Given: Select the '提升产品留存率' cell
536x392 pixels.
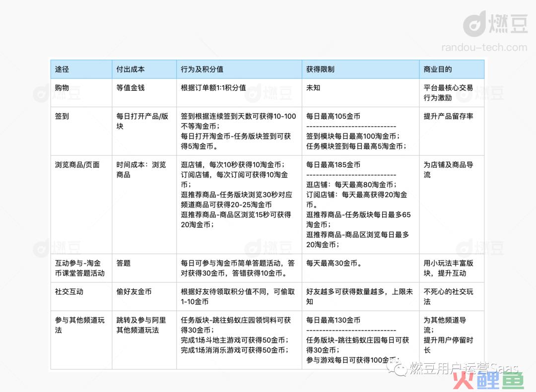Looking at the screenshot, I should (452, 131).
